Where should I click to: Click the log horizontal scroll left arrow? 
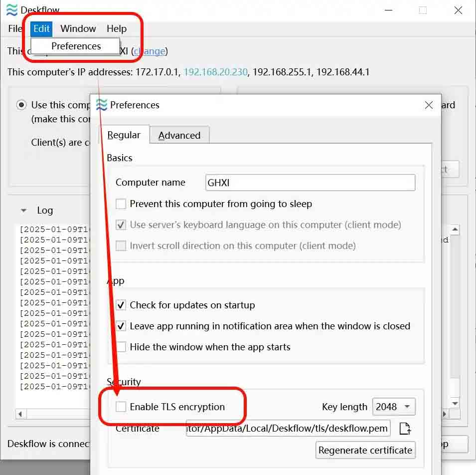20,414
